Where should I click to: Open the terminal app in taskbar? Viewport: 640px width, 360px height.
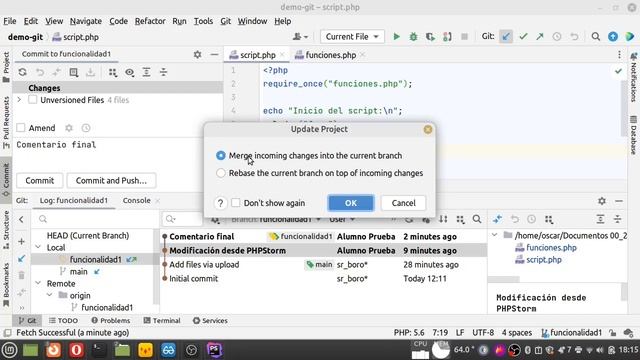(99, 350)
